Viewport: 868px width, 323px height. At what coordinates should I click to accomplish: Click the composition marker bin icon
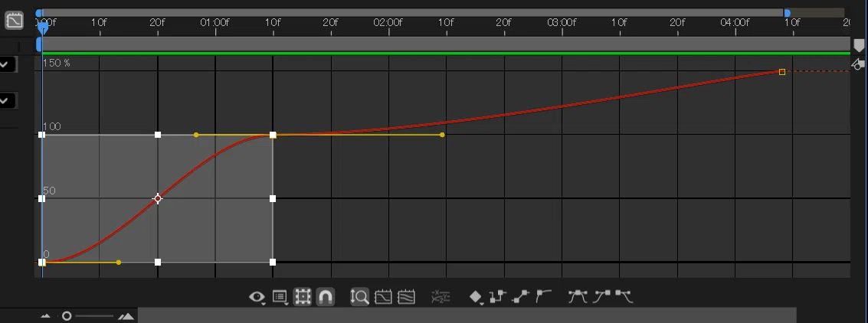859,45
